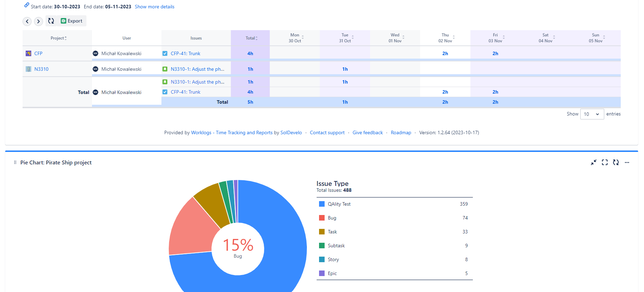Refresh the Pie Chart gadget
Screen dimensions: 644x292
point(616,162)
